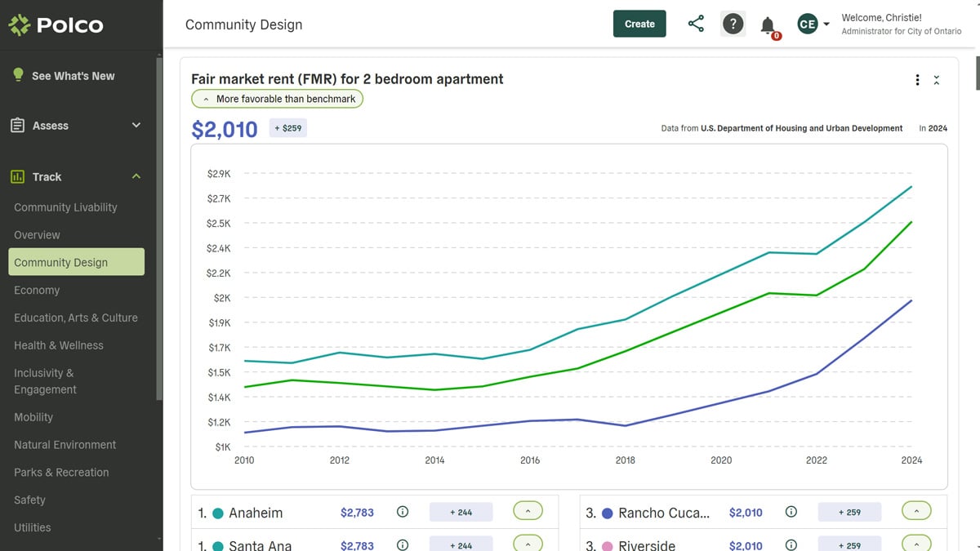Click the help question mark icon
The width and height of the screenshot is (980, 551).
(x=733, y=24)
